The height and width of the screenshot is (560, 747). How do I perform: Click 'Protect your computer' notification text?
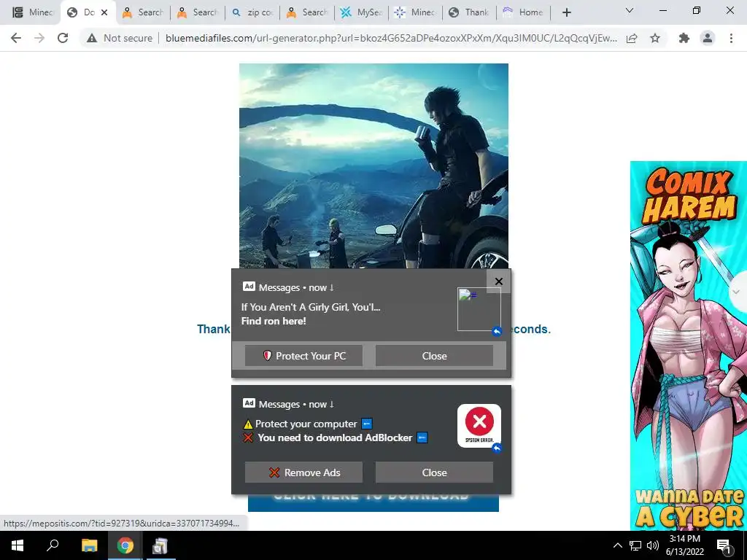tap(306, 424)
